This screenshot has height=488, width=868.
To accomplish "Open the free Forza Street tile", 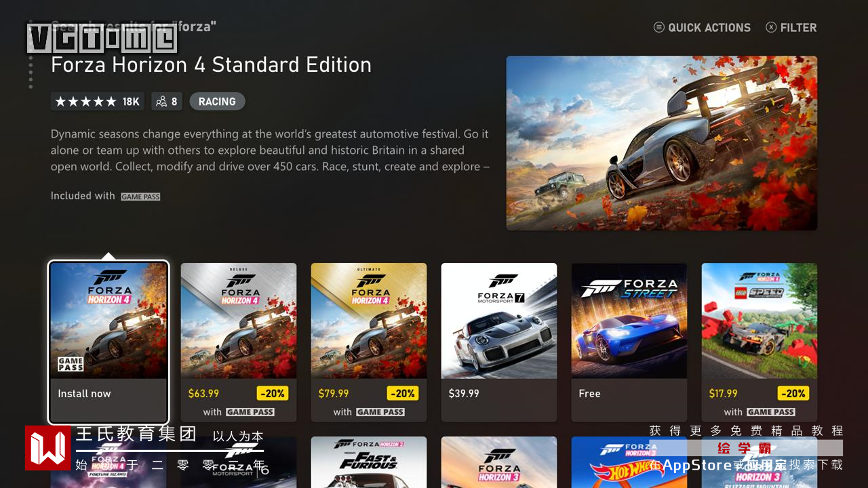I will pyautogui.click(x=629, y=342).
